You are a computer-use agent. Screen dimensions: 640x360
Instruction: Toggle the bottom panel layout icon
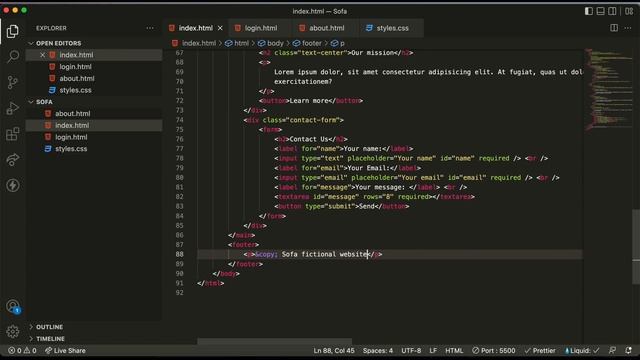600,11
